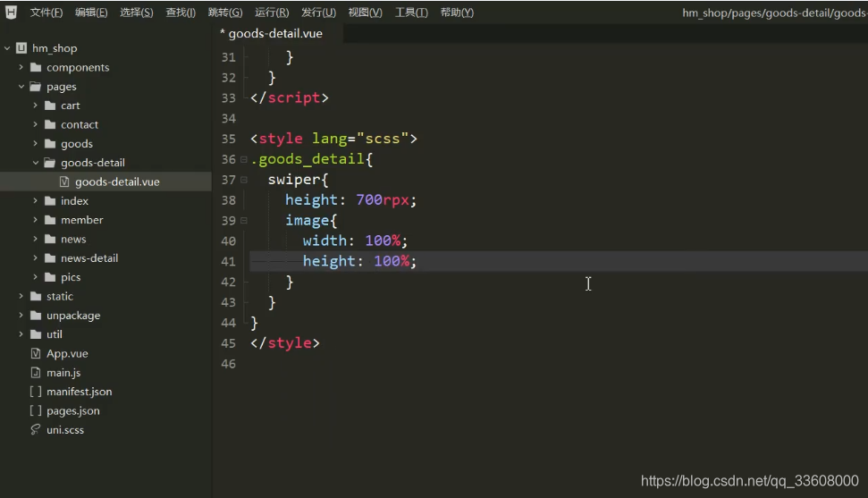
Task: Open the 文件(F) menu
Action: (x=46, y=13)
